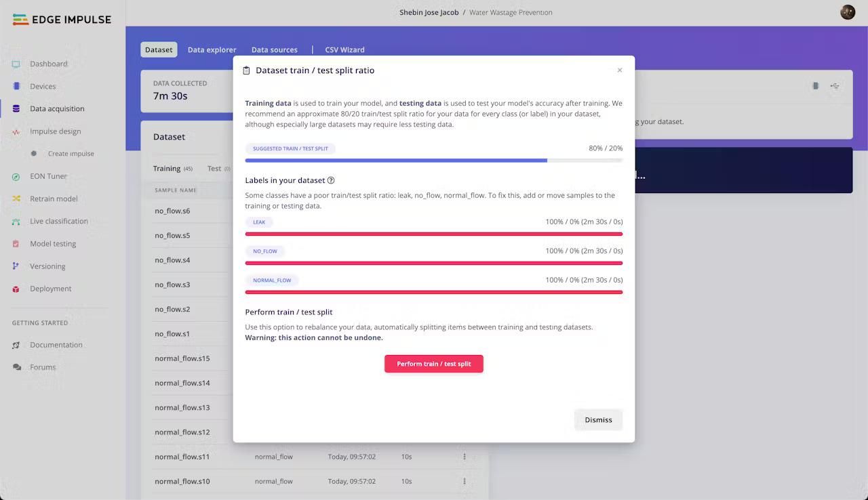868x500 pixels.
Task: Switch to the Data explorer tab
Action: (x=212, y=49)
